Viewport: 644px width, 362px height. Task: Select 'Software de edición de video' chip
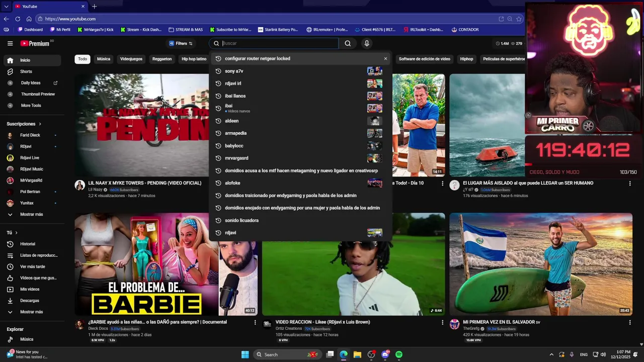point(424,59)
